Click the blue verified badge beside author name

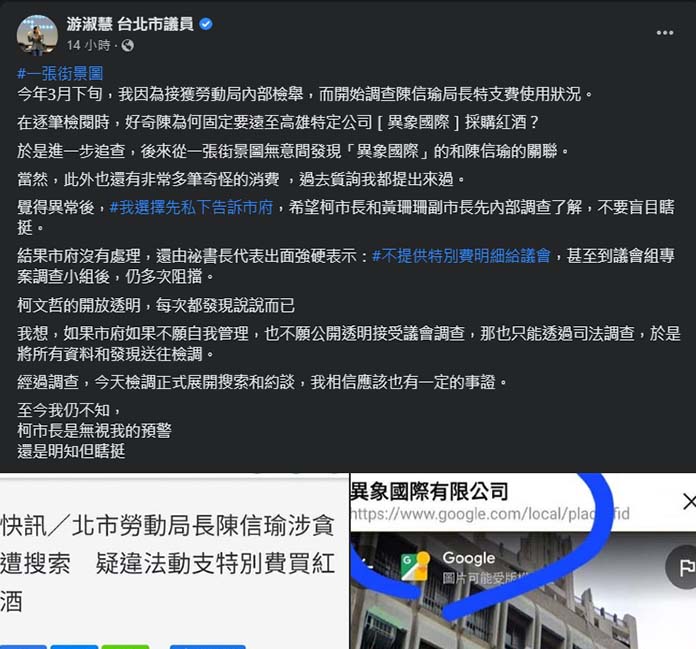pos(206,24)
